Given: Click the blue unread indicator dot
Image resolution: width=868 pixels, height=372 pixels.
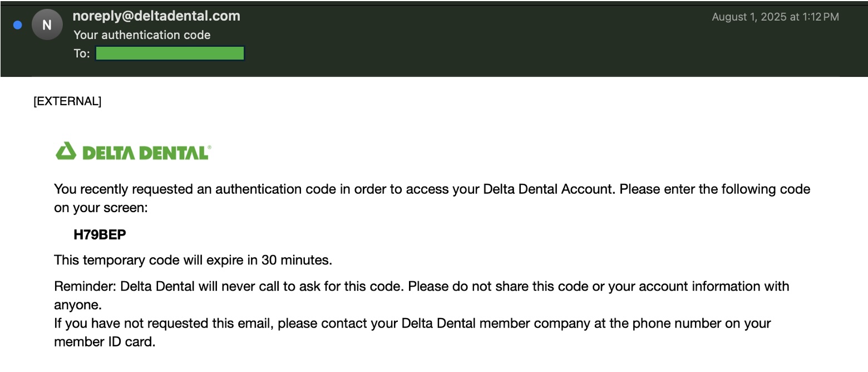Looking at the screenshot, I should [x=18, y=25].
